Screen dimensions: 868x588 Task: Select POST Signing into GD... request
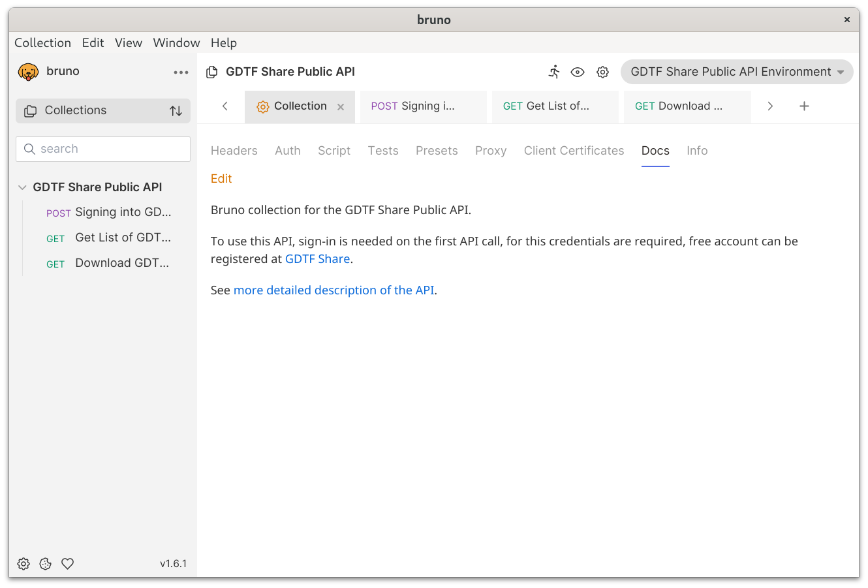pyautogui.click(x=109, y=212)
